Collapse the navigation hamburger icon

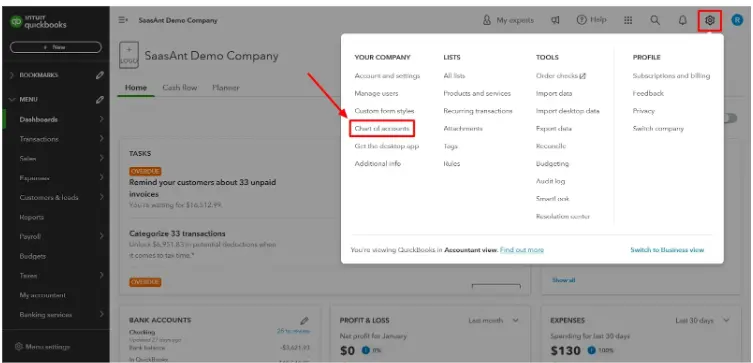[123, 20]
